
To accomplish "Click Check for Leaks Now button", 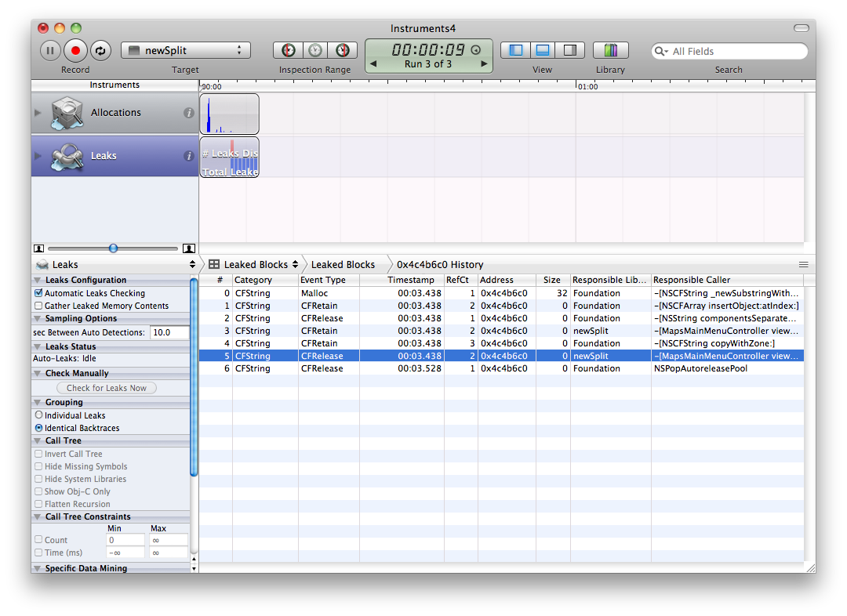I will tap(107, 388).
